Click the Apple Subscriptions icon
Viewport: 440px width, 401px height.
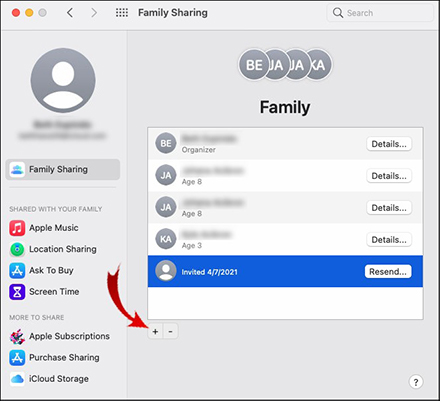pos(17,336)
